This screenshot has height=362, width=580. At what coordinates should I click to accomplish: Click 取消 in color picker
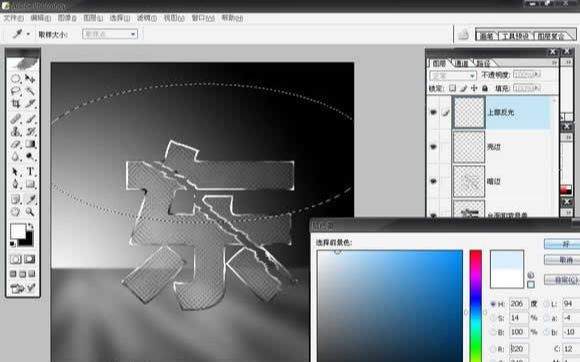point(562,260)
